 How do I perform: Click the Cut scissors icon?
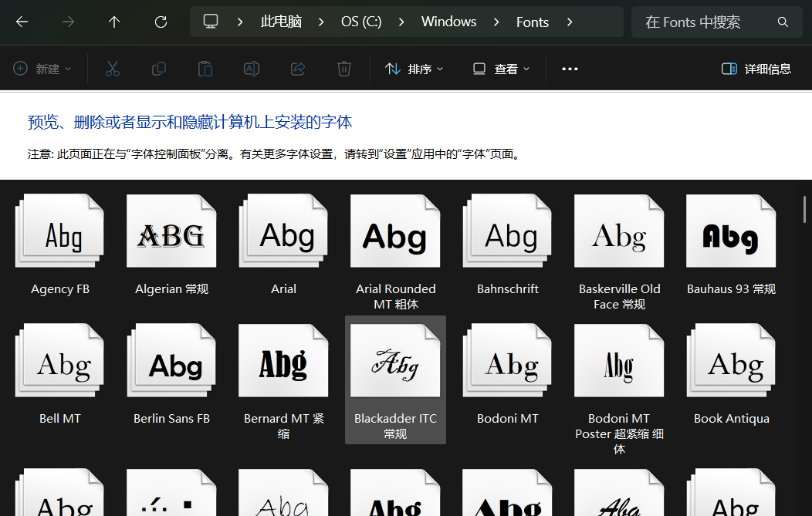coord(113,69)
